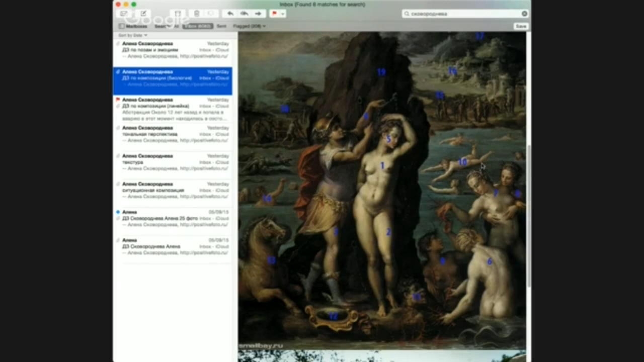Forward the selected message

(258, 14)
